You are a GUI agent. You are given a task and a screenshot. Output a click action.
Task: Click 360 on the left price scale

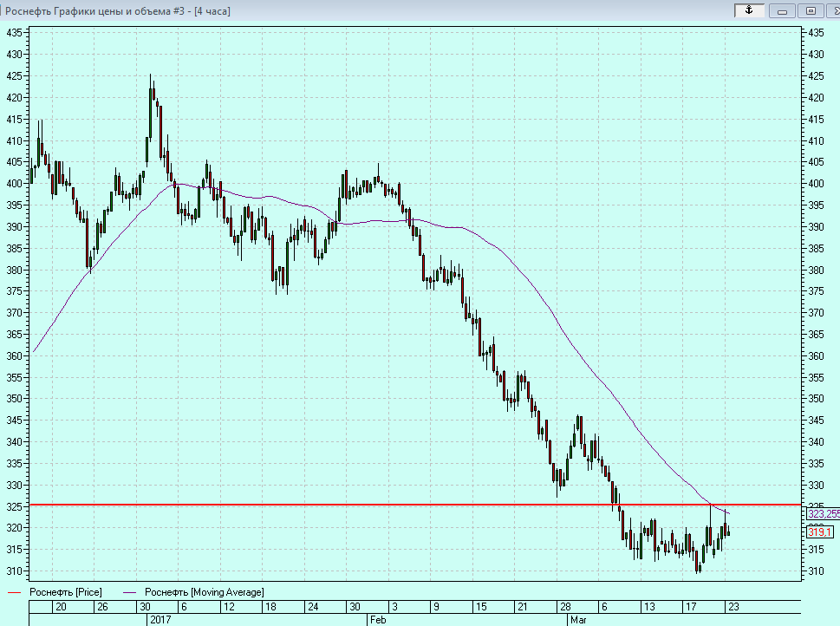(15, 355)
